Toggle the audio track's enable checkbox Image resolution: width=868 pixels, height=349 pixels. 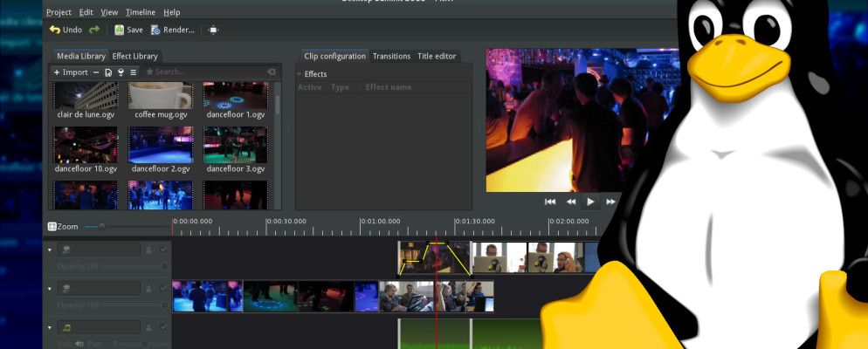tap(162, 327)
